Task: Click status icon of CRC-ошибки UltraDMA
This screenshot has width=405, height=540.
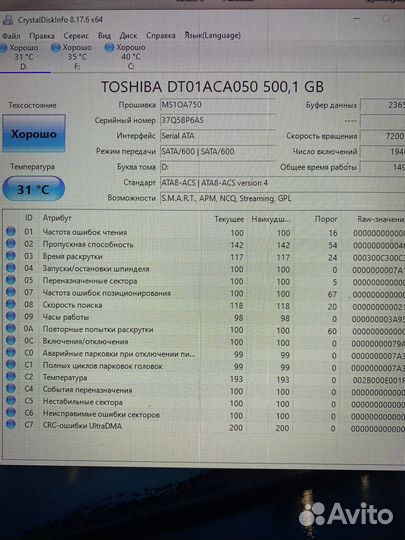Action: 11,425
